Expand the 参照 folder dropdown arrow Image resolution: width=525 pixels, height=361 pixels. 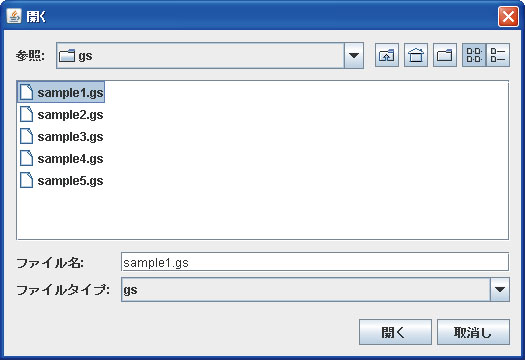point(354,56)
